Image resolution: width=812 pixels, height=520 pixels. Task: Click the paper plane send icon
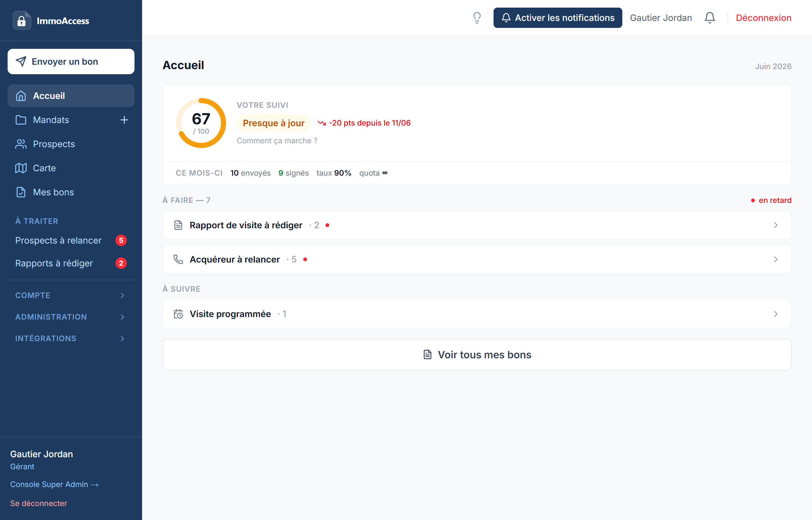(x=21, y=62)
